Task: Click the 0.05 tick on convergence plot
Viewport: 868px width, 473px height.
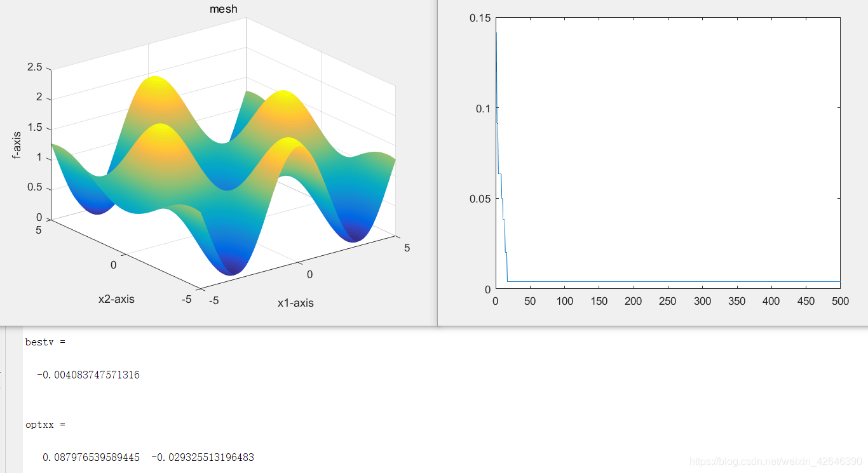Action: 480,199
